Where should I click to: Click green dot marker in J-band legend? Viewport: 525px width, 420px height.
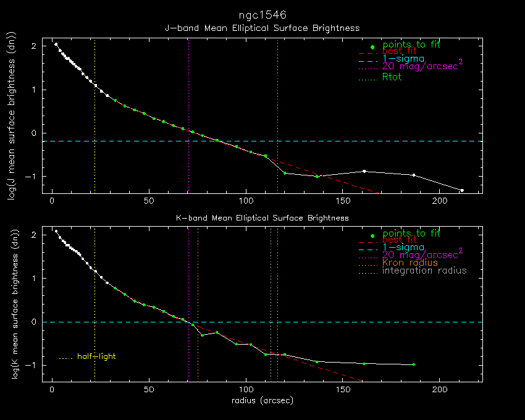tap(372, 47)
